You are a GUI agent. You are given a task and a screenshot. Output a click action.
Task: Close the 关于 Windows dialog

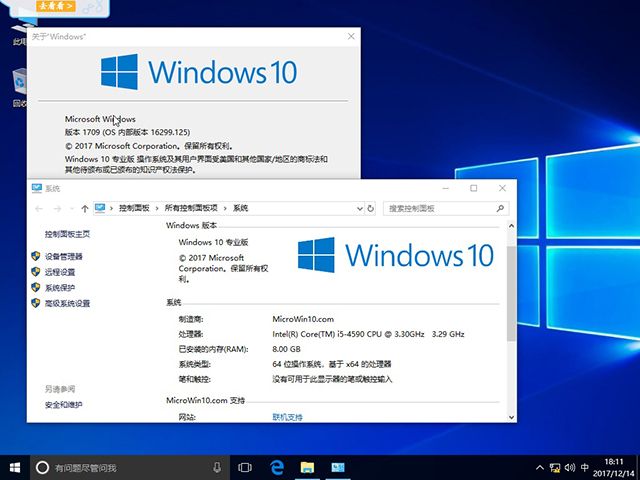click(351, 36)
